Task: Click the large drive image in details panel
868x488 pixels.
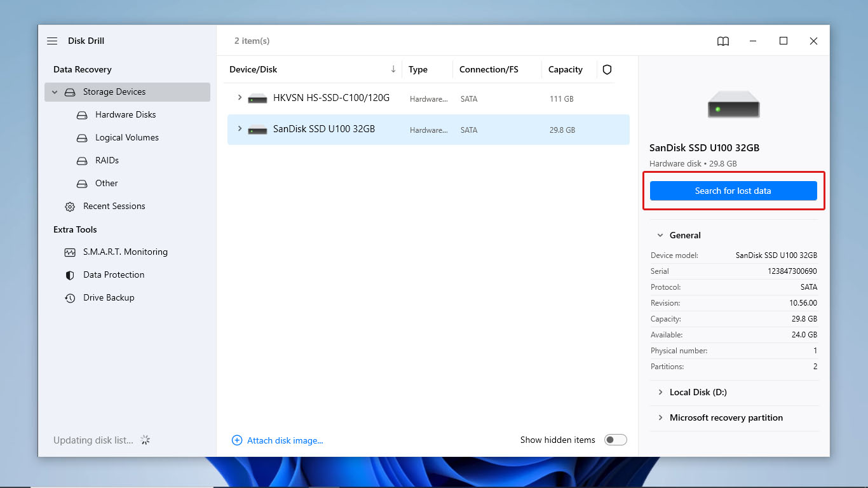Action: coord(734,104)
